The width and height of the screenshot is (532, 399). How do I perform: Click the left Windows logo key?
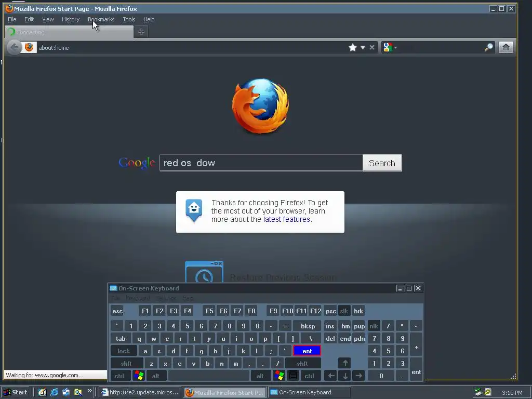[139, 376]
